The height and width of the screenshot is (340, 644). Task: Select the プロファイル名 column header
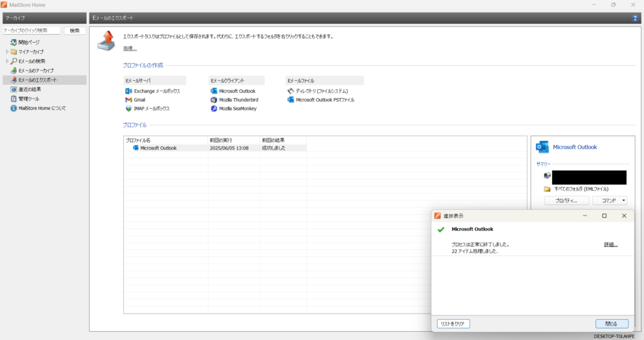166,140
